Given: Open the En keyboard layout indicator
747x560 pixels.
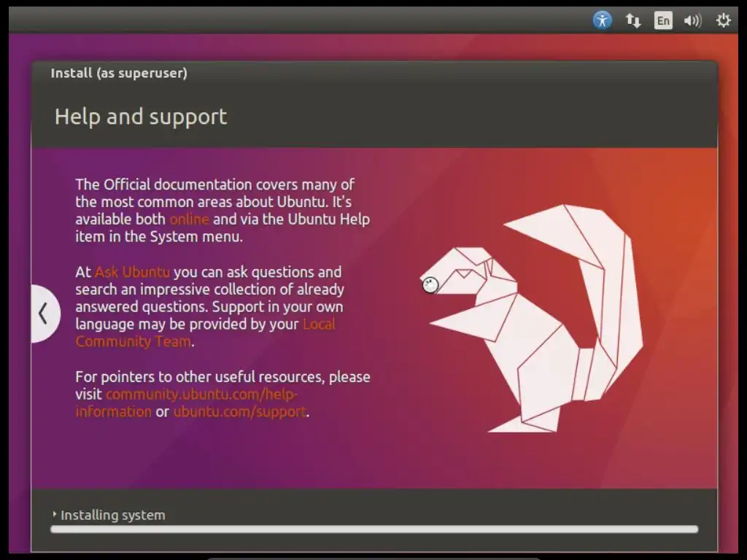Looking at the screenshot, I should click(663, 20).
